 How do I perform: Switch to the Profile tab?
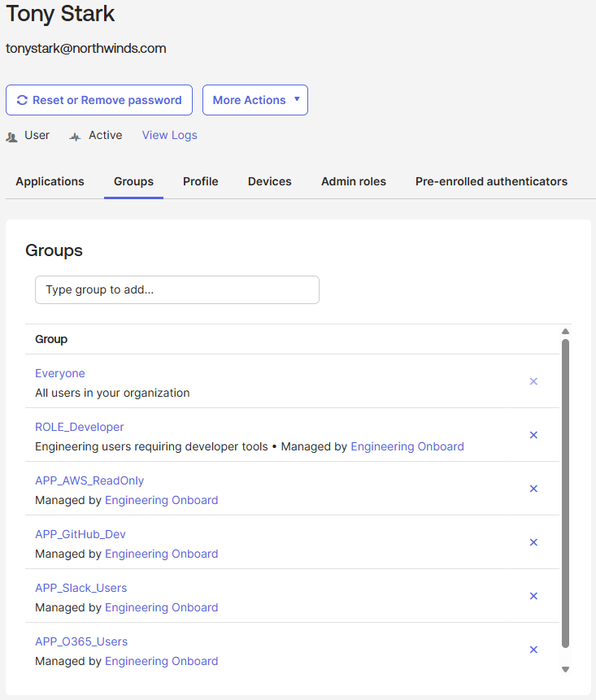[x=200, y=181]
